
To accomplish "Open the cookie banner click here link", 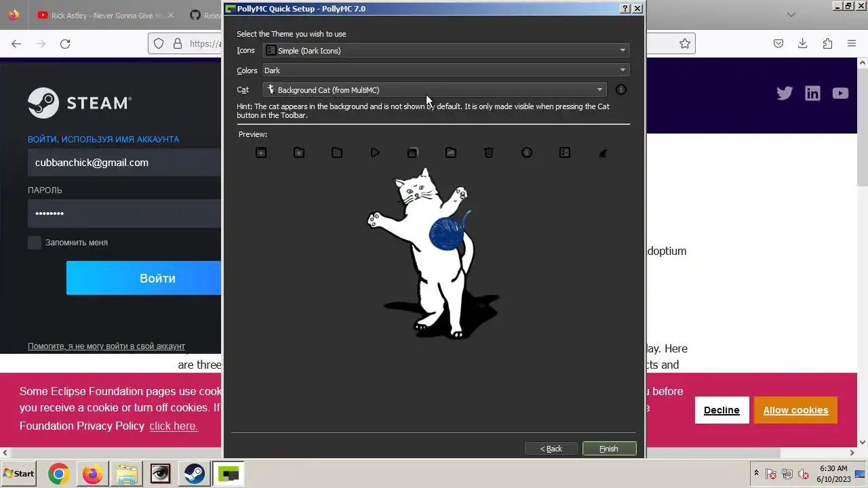I will pyautogui.click(x=174, y=426).
